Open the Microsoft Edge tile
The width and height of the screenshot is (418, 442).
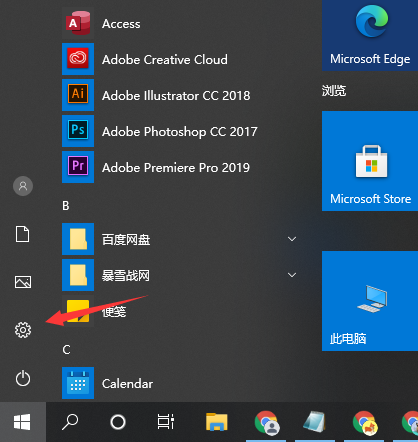click(x=370, y=35)
